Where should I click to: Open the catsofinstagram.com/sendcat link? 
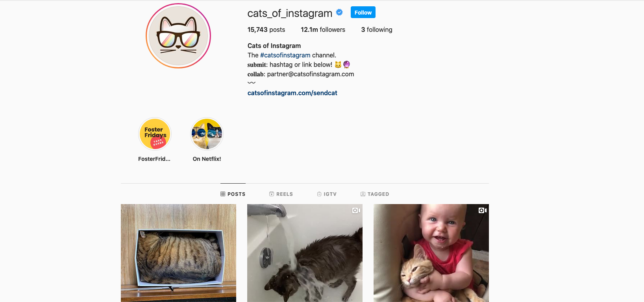[x=292, y=93]
